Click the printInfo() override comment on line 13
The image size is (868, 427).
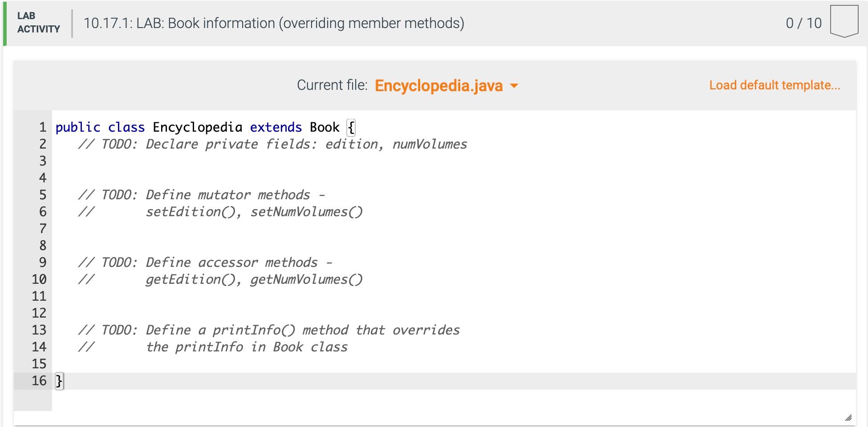269,330
